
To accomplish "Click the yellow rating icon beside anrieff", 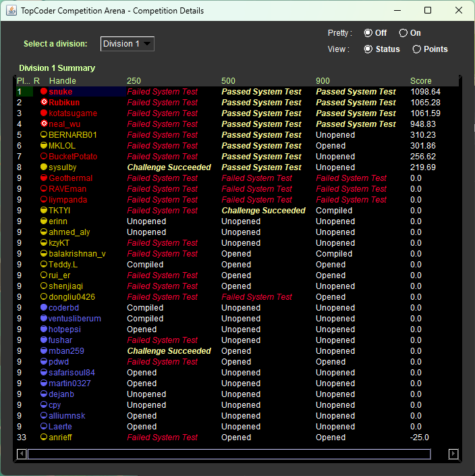I will coord(44,437).
